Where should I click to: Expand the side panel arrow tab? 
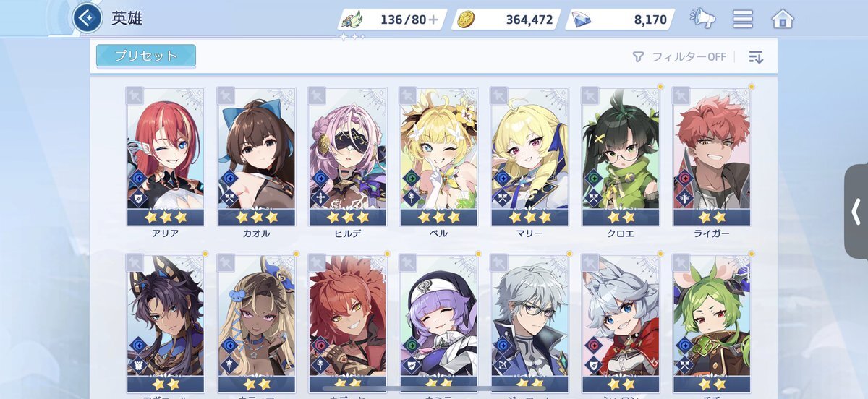coord(856,212)
